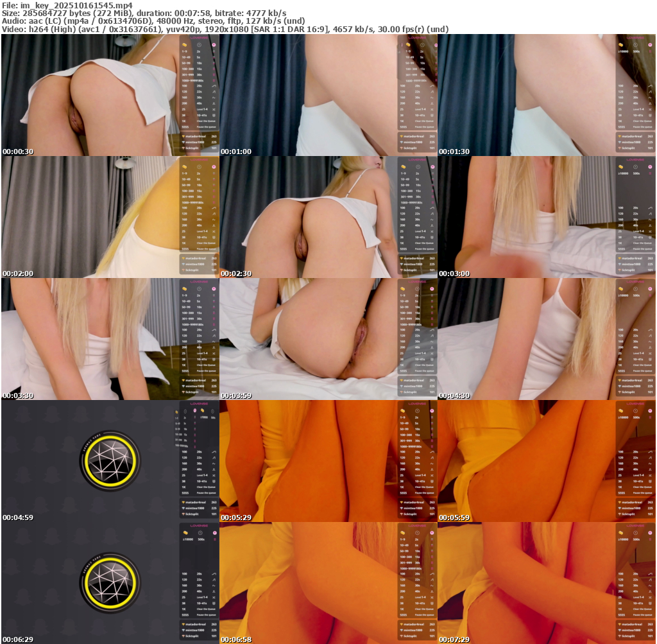Screen dimensions: 657x644
Task: Click the 00:02:00 timestamp label
Action: click(x=18, y=274)
